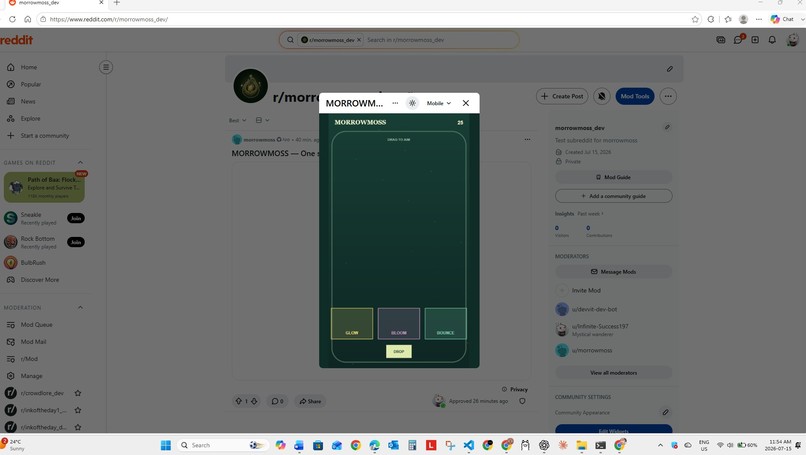Open r/Mod in the sidebar
Image resolution: width=806 pixels, height=455 pixels.
[x=29, y=359]
